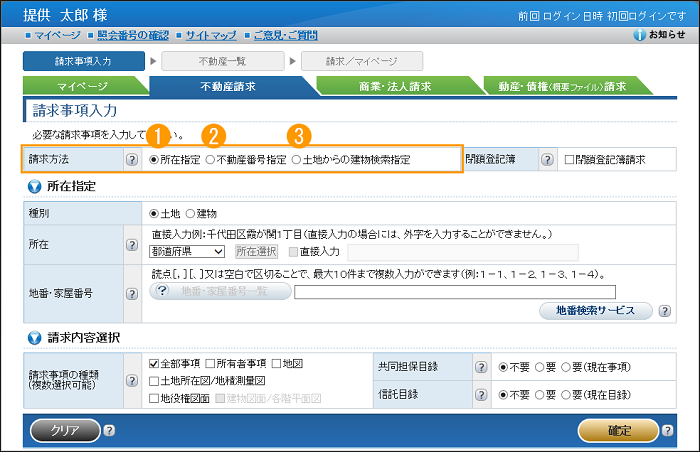The image size is (700, 452).
Task: Open マイページ header link
Action: pyautogui.click(x=58, y=35)
